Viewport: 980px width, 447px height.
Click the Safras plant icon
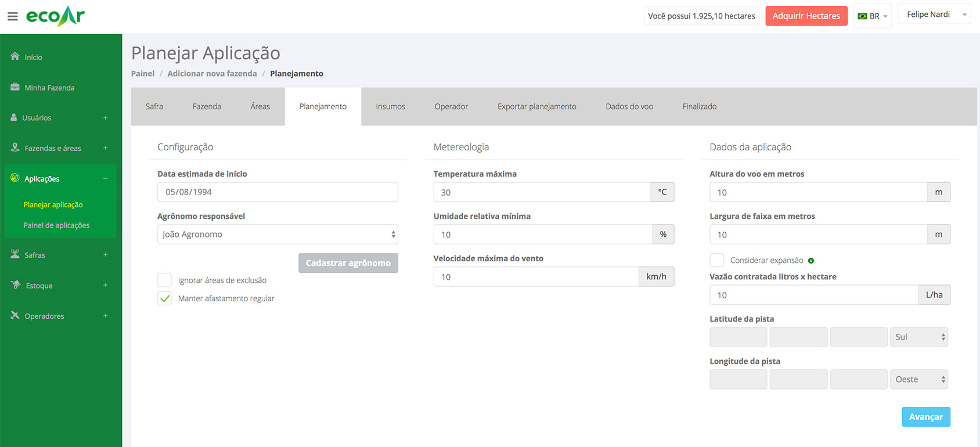(15, 254)
